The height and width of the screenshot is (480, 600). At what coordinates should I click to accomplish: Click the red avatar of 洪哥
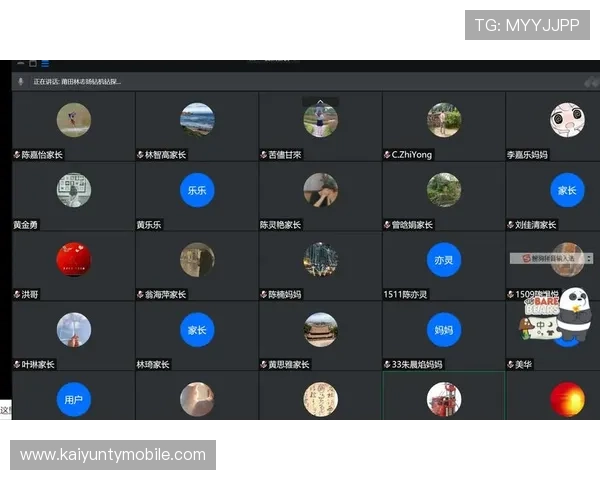coord(74,259)
